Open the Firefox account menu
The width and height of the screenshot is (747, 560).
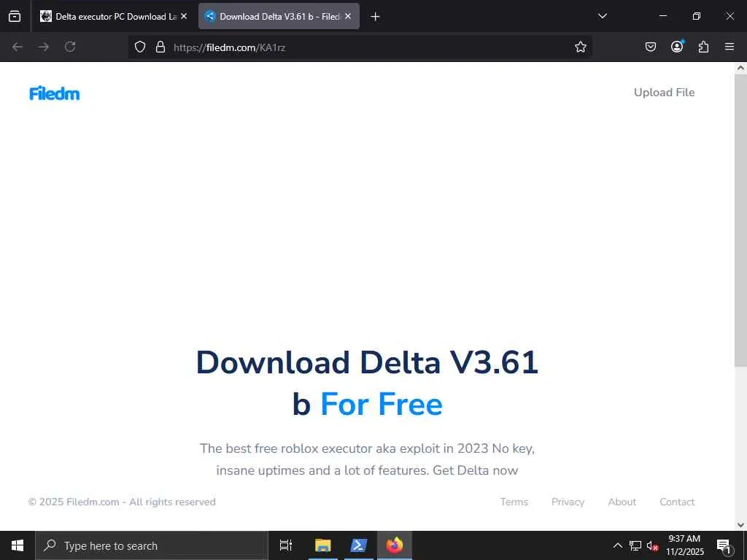tap(677, 46)
